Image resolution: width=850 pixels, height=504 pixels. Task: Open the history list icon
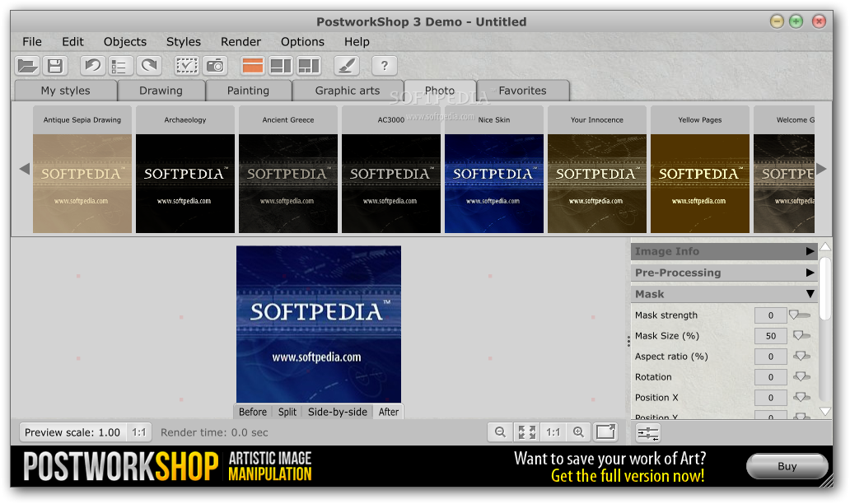119,66
